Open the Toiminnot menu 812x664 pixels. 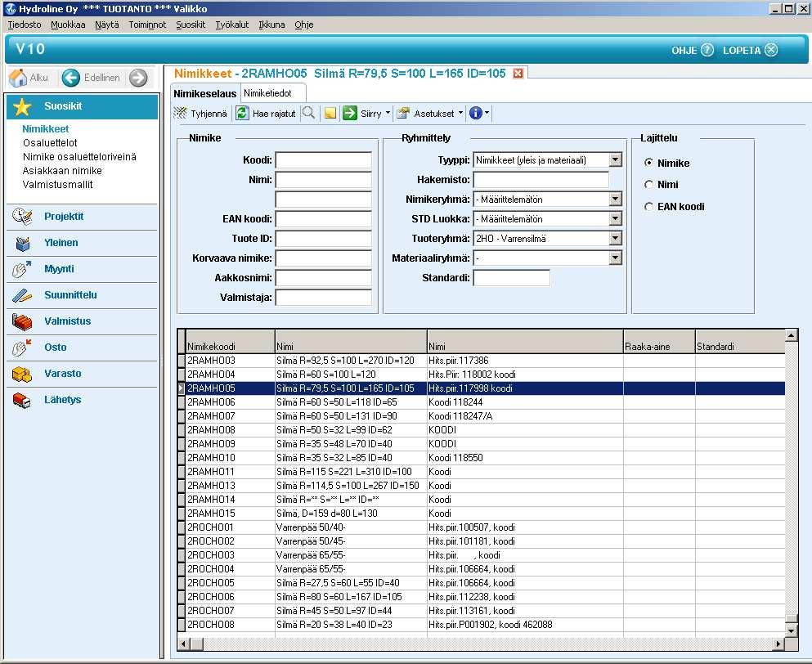coord(147,25)
